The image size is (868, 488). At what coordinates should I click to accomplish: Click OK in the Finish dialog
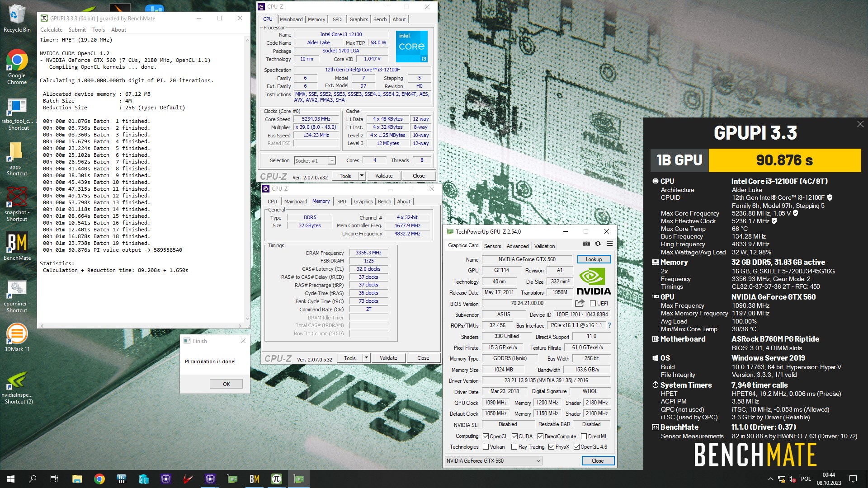[226, 384]
